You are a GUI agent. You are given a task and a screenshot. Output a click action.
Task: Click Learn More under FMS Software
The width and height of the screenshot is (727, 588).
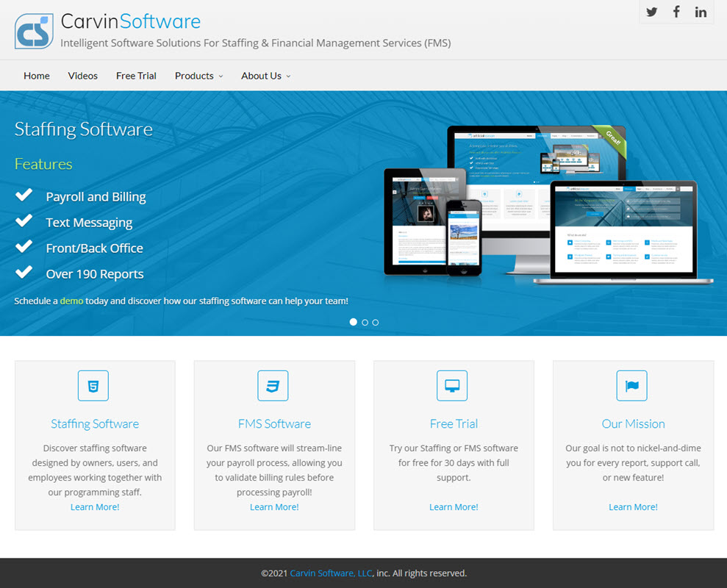[x=274, y=507]
